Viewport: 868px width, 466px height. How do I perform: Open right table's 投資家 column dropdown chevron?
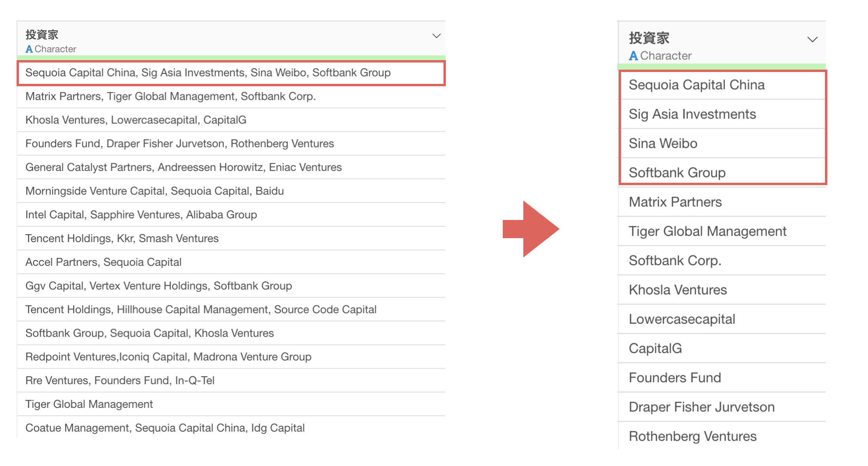pos(812,40)
